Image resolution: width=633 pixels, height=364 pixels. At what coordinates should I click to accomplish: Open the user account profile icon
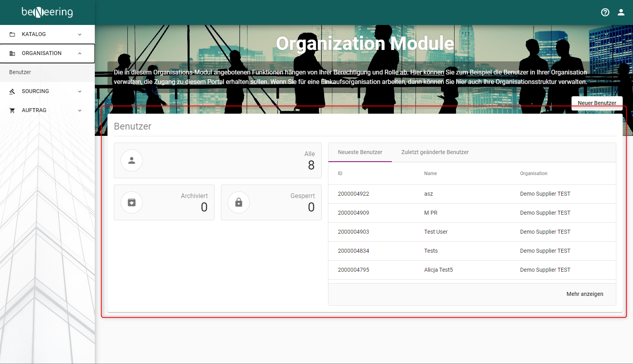621,12
